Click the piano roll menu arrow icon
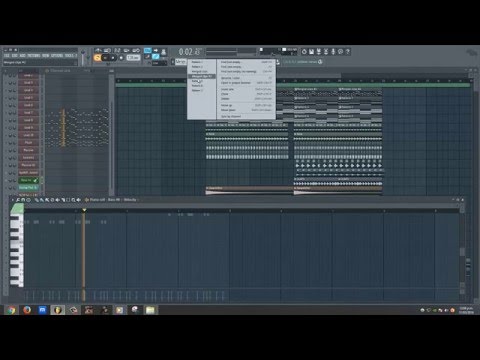The height and width of the screenshot is (360, 480). point(13,200)
